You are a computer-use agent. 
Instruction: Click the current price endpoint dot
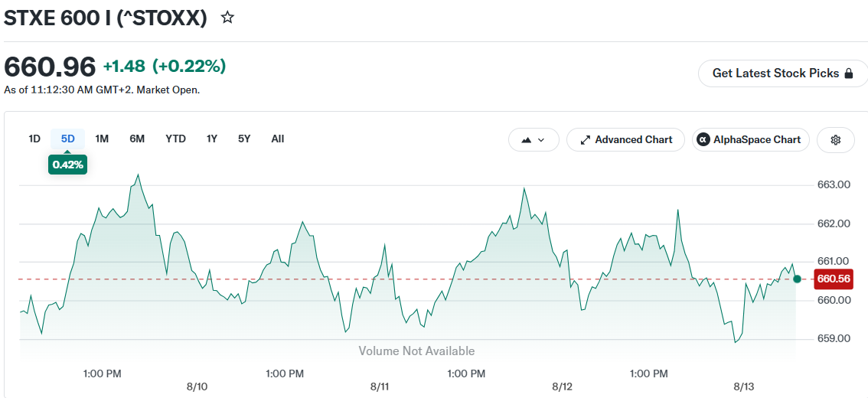[x=797, y=279]
